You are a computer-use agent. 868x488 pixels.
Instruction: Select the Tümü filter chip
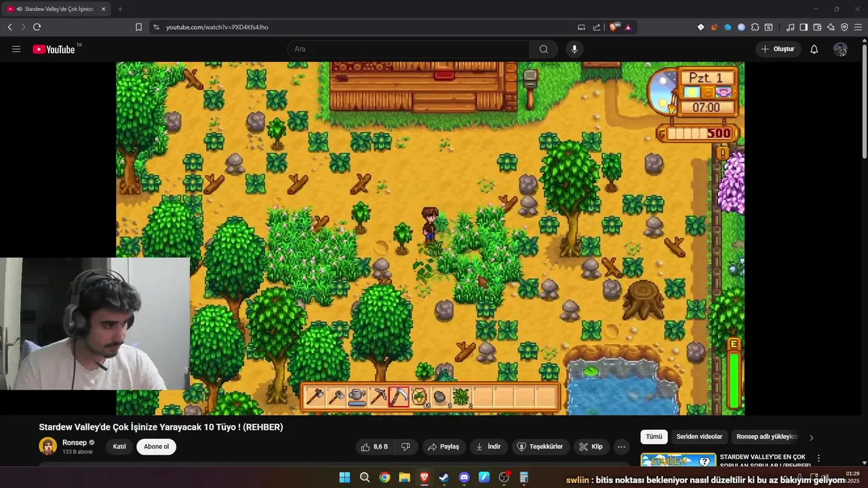(x=654, y=437)
